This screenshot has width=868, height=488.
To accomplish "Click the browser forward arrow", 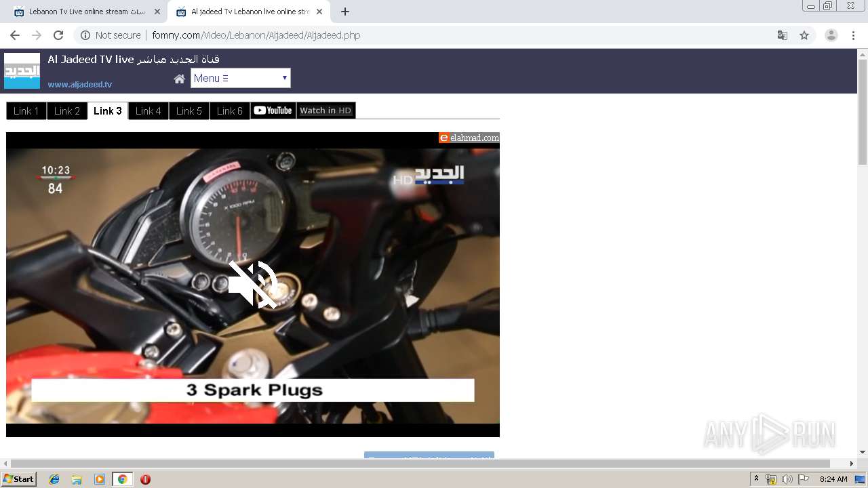I will pos(37,35).
